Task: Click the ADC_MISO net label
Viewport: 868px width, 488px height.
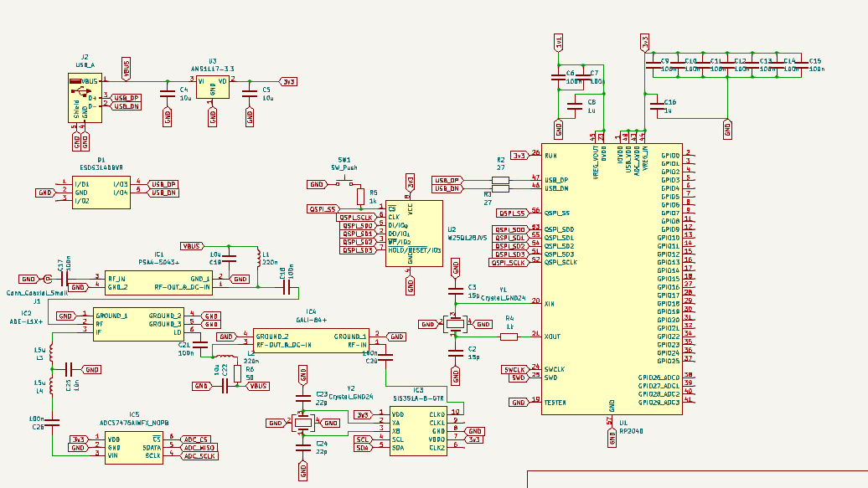Action: tap(199, 448)
